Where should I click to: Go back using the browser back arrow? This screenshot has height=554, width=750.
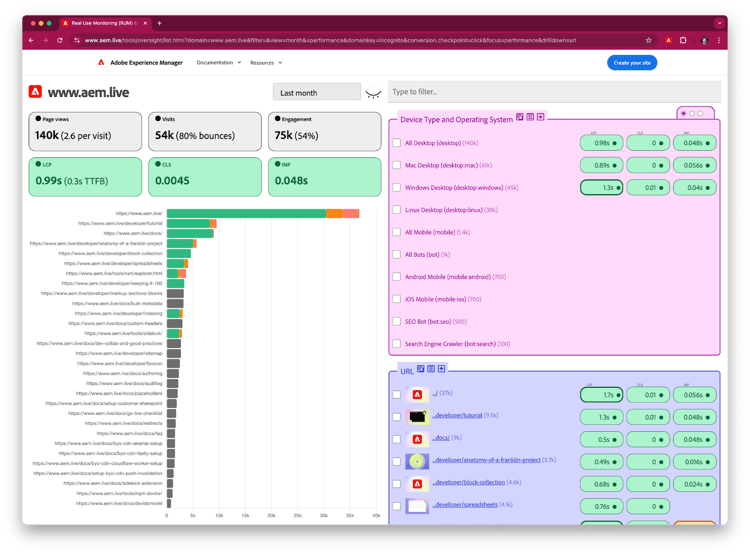point(32,40)
